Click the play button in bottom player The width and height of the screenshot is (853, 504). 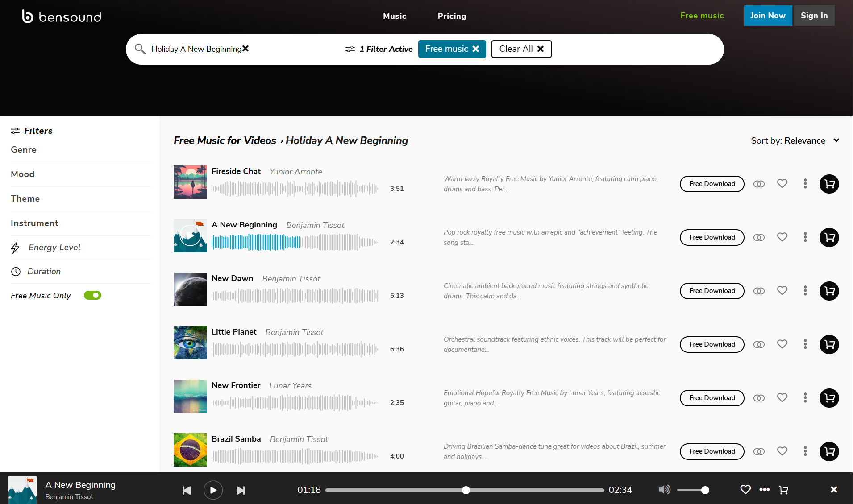click(213, 490)
